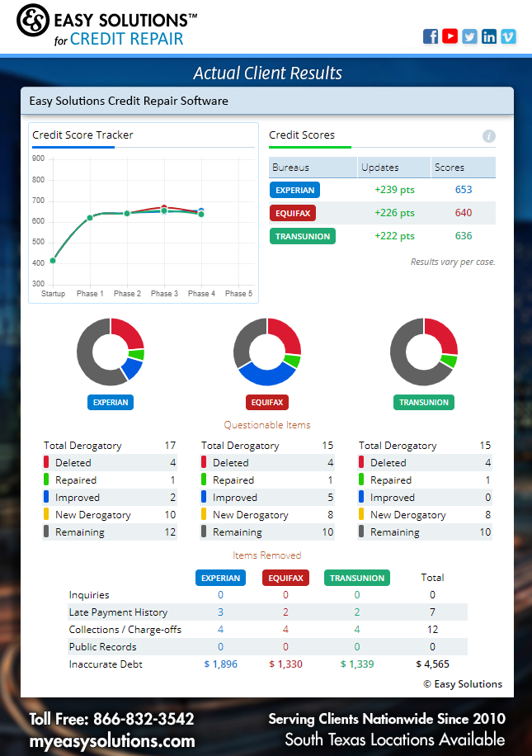Click the Equifax label under donut chart
Screen dimensions: 532x756
(x=267, y=403)
